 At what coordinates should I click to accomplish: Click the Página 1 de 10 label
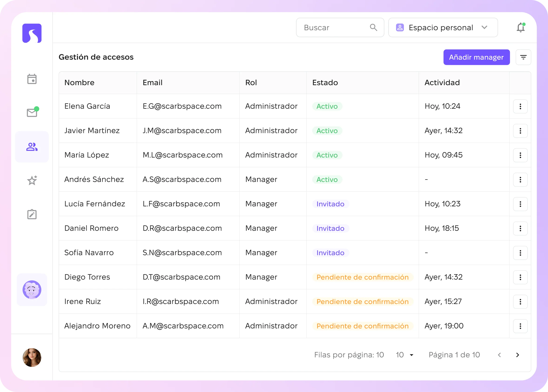coord(454,355)
